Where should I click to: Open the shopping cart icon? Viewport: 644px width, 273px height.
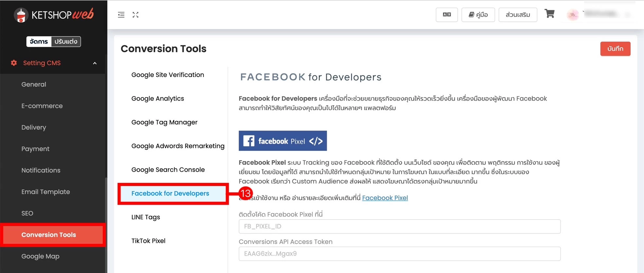(549, 14)
